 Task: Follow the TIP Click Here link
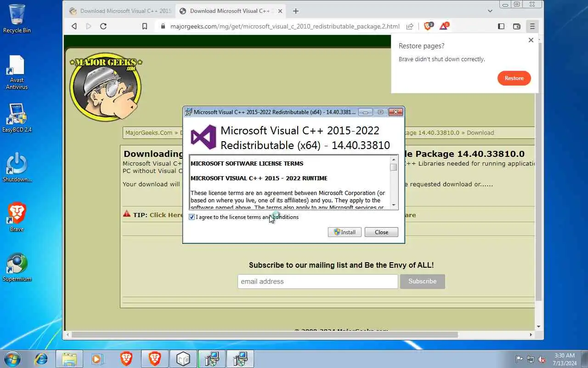166,215
